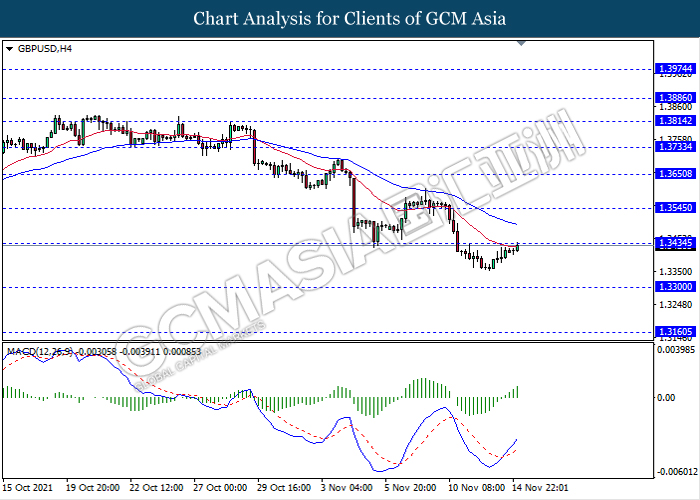Click the 10 Nov 08:00 time label
Screen dimensions: 700x500
(477, 488)
